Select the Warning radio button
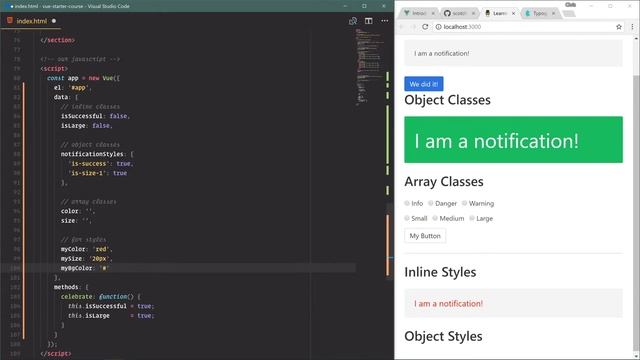640x360 pixels. (x=464, y=203)
